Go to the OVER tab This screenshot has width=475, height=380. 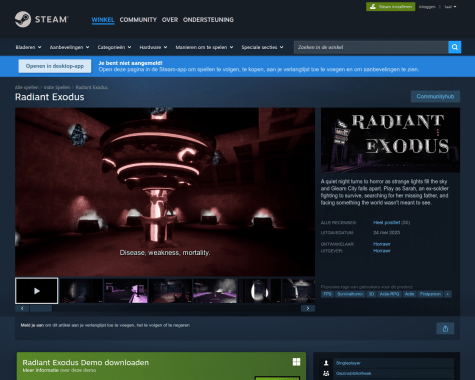tap(170, 20)
